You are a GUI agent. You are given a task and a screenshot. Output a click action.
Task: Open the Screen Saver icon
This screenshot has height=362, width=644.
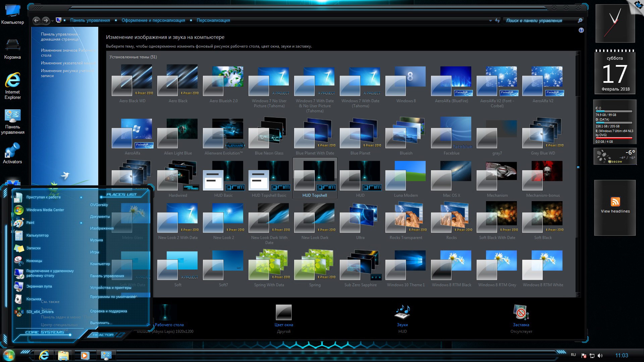(521, 312)
